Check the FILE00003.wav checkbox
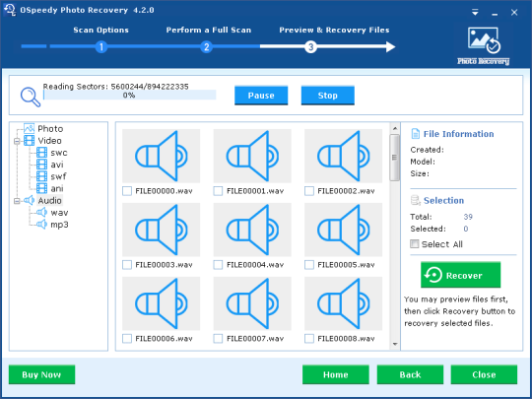This screenshot has height=399, width=532. click(127, 265)
